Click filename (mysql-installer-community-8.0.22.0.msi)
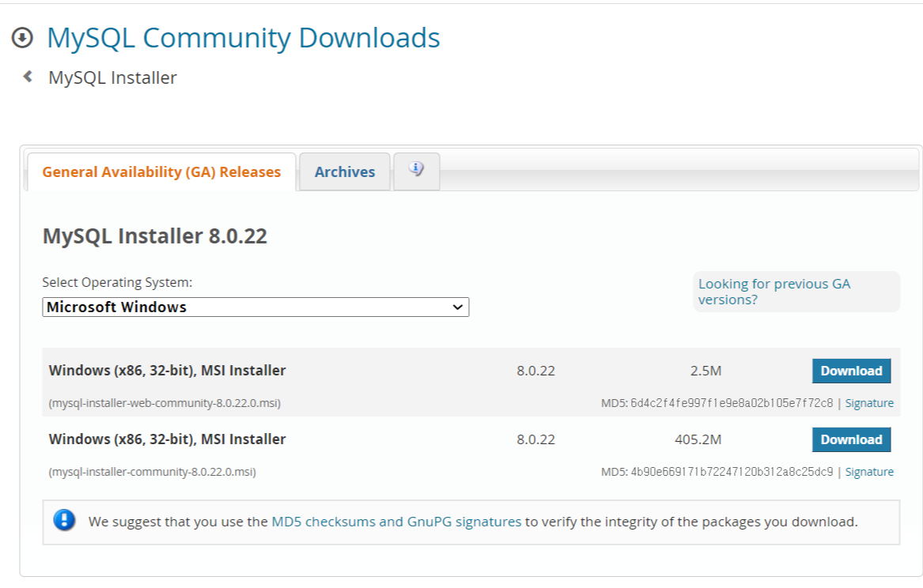This screenshot has height=588, width=923. pos(152,472)
